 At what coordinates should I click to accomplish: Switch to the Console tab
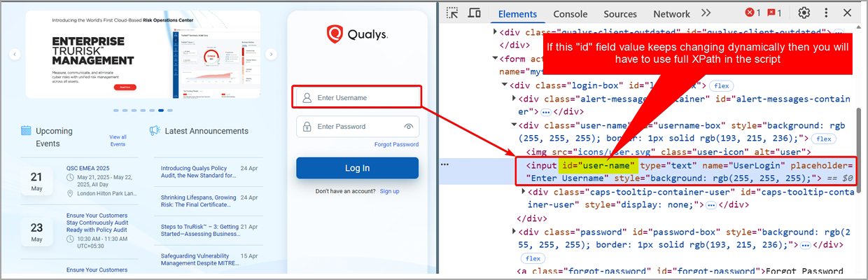570,13
